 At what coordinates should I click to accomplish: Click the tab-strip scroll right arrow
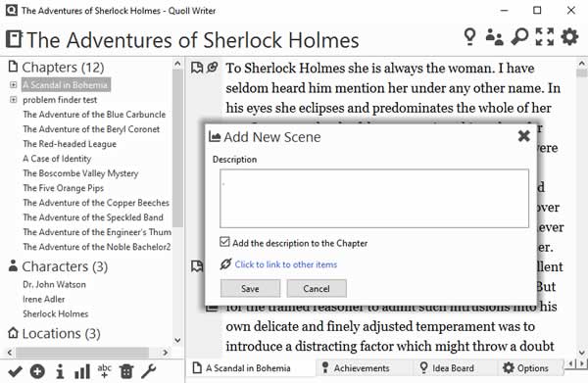(582, 363)
